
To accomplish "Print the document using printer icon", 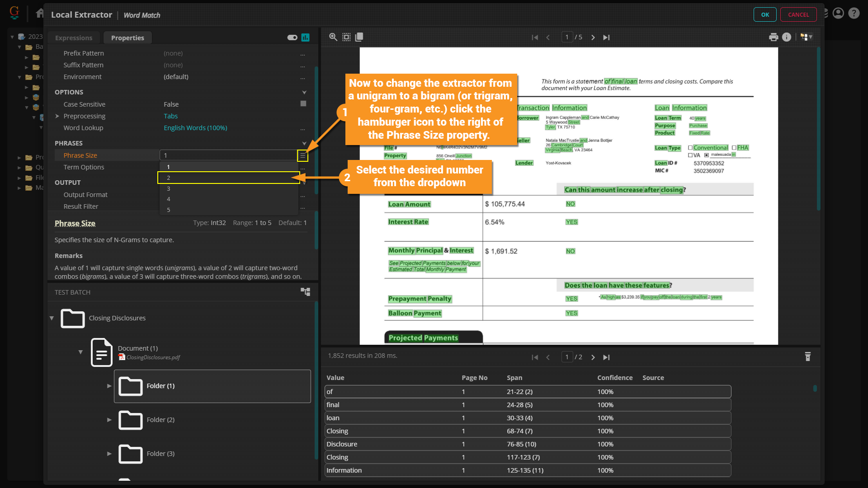I will point(774,37).
